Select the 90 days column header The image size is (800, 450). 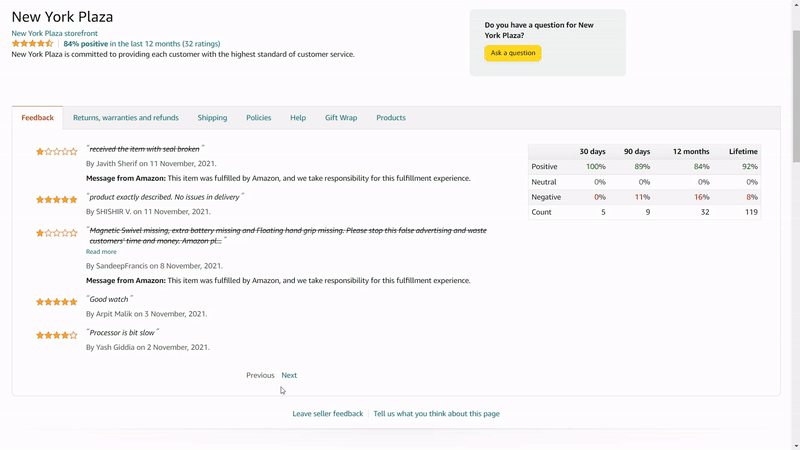(637, 152)
